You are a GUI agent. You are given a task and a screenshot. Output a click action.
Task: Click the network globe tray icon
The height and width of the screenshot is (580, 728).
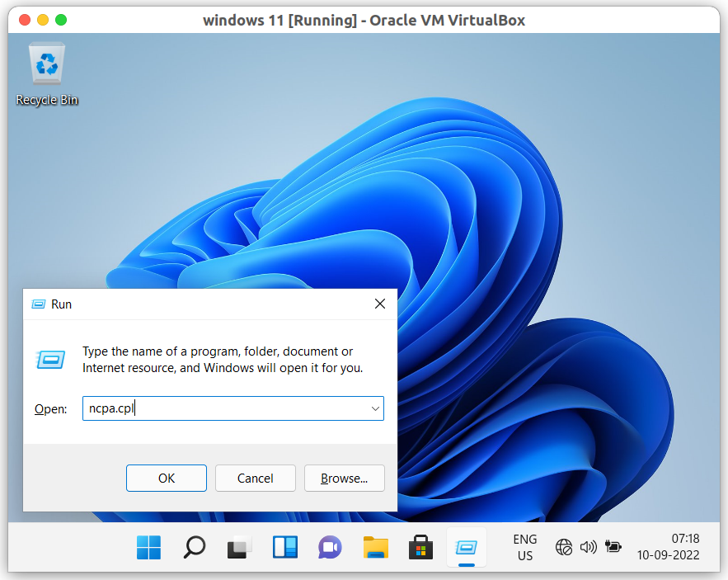point(564,547)
